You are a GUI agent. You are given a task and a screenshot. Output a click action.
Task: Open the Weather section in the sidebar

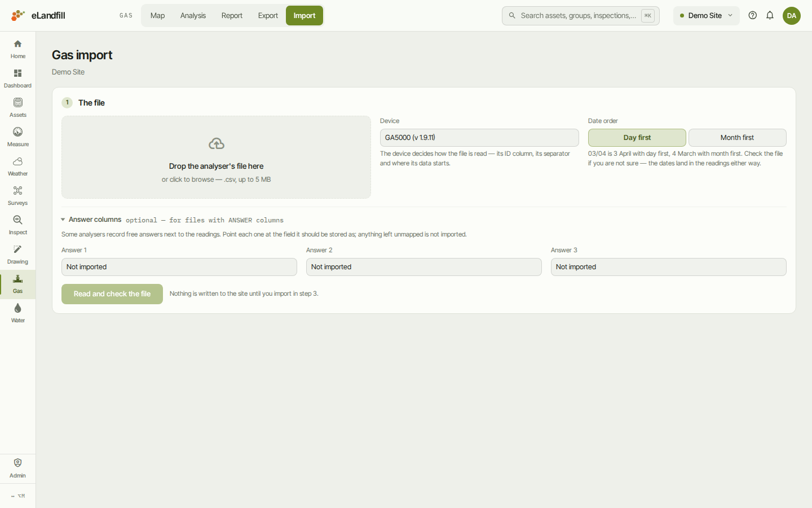(x=17, y=167)
